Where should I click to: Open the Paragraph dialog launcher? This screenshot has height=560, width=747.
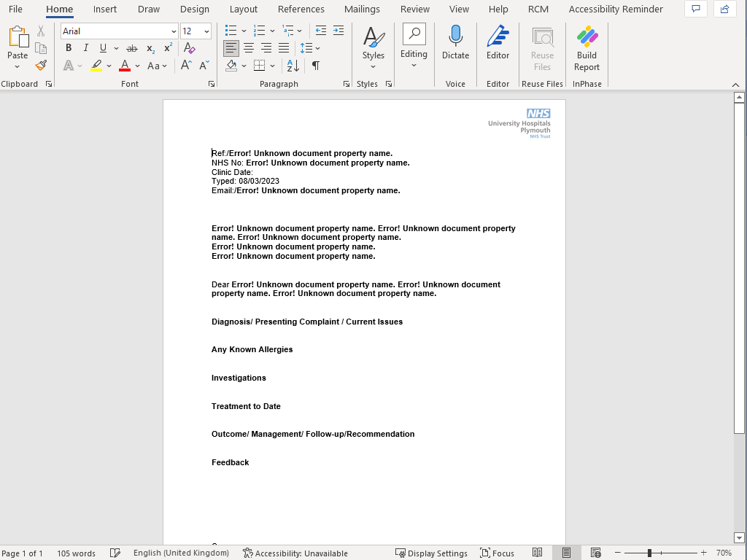pyautogui.click(x=347, y=85)
